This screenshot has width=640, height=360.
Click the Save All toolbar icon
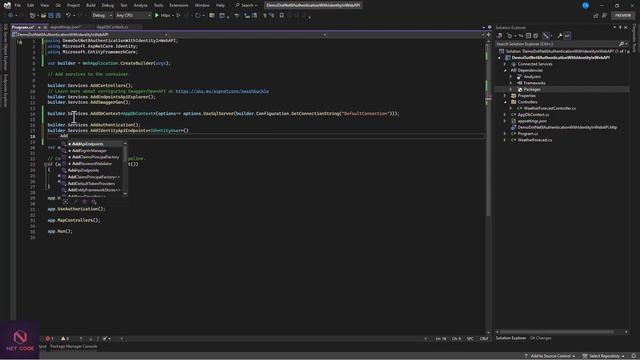[58, 16]
